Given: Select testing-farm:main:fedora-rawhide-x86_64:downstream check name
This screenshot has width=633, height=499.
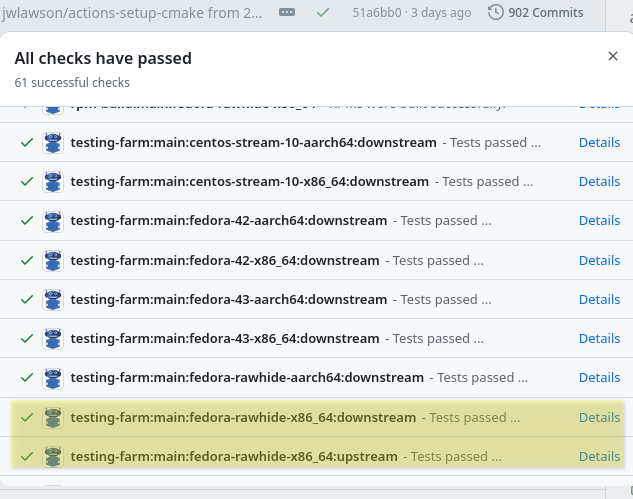Looking at the screenshot, I should coord(243,417).
